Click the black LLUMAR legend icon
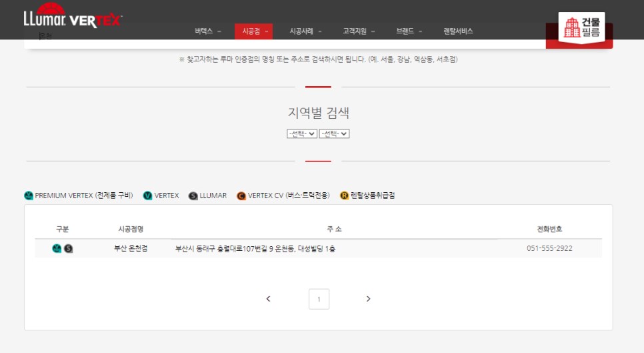Image resolution: width=644 pixels, height=353 pixels. coord(193,196)
